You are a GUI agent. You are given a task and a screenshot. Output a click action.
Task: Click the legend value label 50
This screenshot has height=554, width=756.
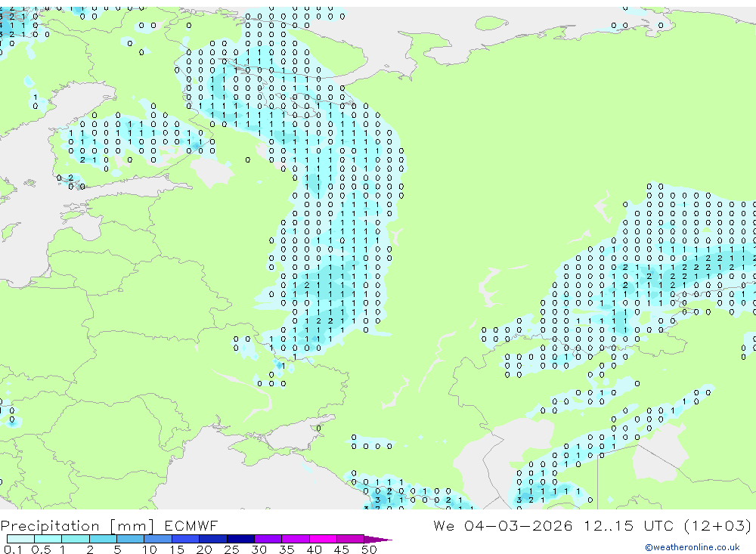pyautogui.click(x=369, y=549)
